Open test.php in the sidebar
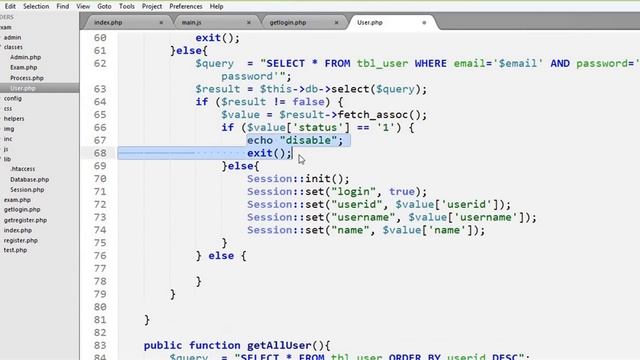Screen dimensions: 640x360 (15, 250)
